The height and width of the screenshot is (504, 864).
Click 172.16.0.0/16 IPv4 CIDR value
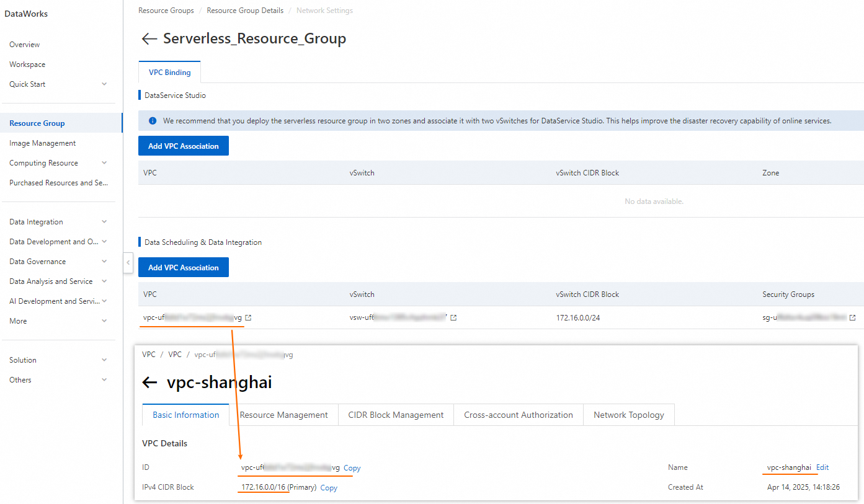[x=264, y=487]
